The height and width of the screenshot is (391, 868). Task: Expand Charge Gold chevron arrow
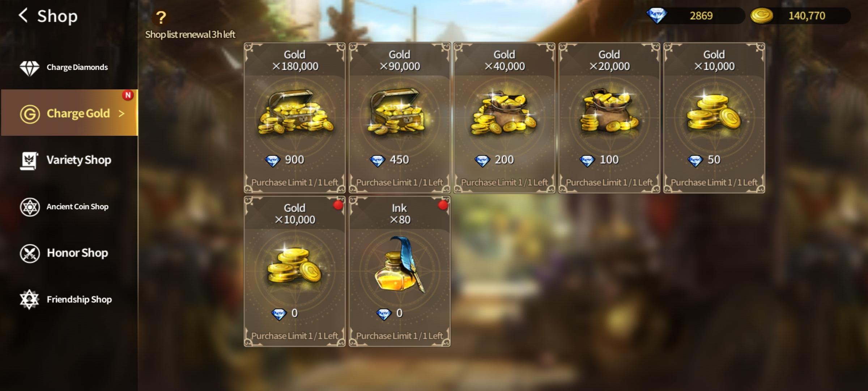coord(122,114)
